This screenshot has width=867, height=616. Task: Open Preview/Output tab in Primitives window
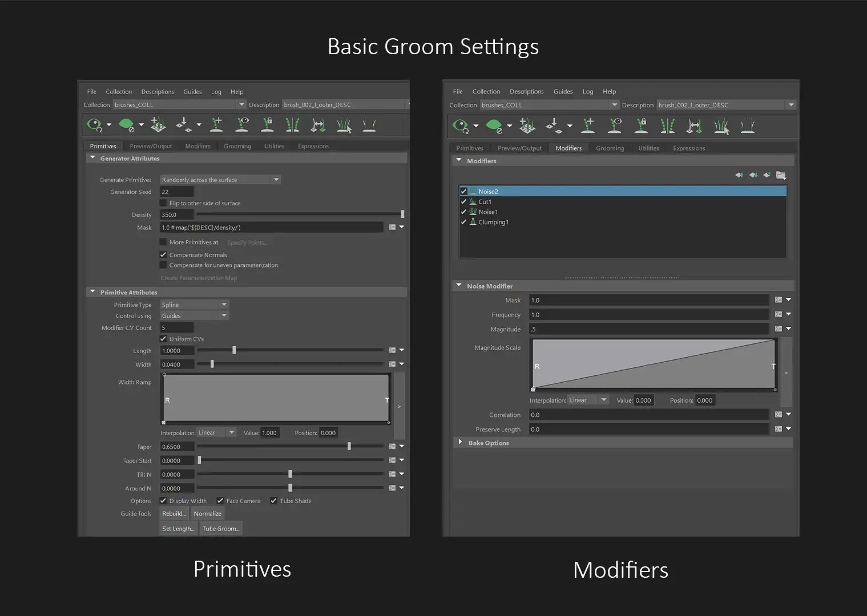(x=151, y=147)
